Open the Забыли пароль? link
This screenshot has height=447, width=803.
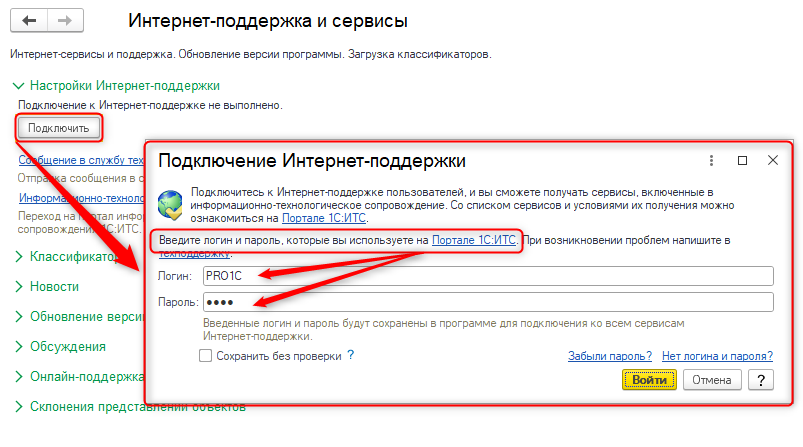610,356
